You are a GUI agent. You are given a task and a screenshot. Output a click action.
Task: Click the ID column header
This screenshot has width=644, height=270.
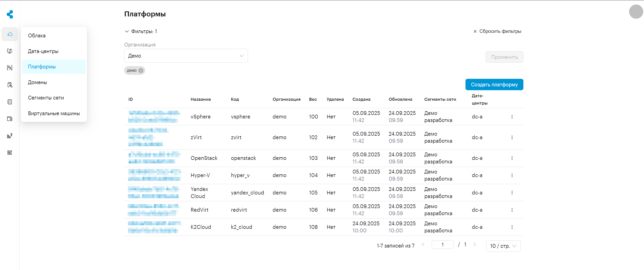pyautogui.click(x=130, y=99)
